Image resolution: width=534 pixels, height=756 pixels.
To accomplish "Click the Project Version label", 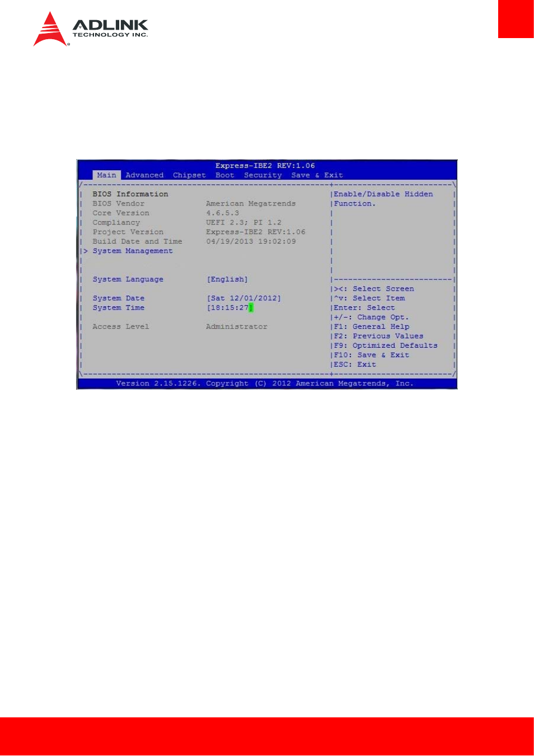I will pos(128,232).
